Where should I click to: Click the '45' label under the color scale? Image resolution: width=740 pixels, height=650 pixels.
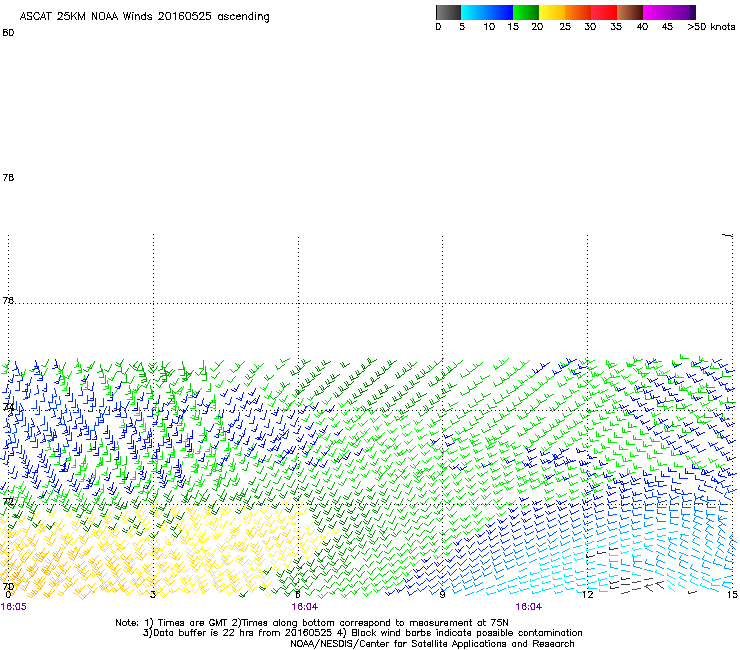(x=667, y=27)
